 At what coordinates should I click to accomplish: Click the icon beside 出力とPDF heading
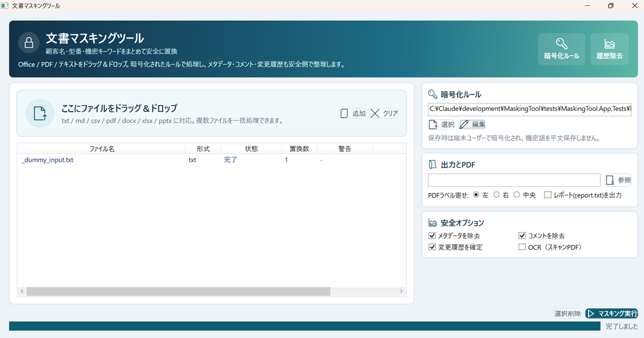[x=432, y=164]
